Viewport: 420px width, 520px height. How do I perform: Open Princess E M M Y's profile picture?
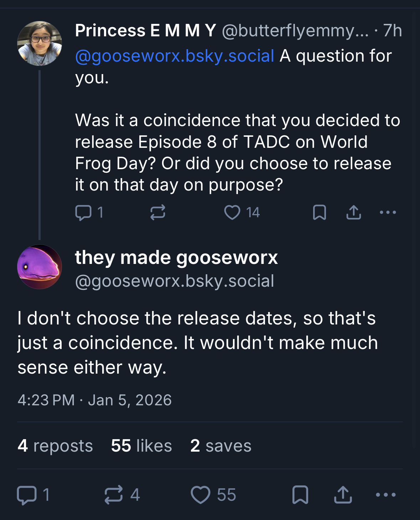click(40, 43)
